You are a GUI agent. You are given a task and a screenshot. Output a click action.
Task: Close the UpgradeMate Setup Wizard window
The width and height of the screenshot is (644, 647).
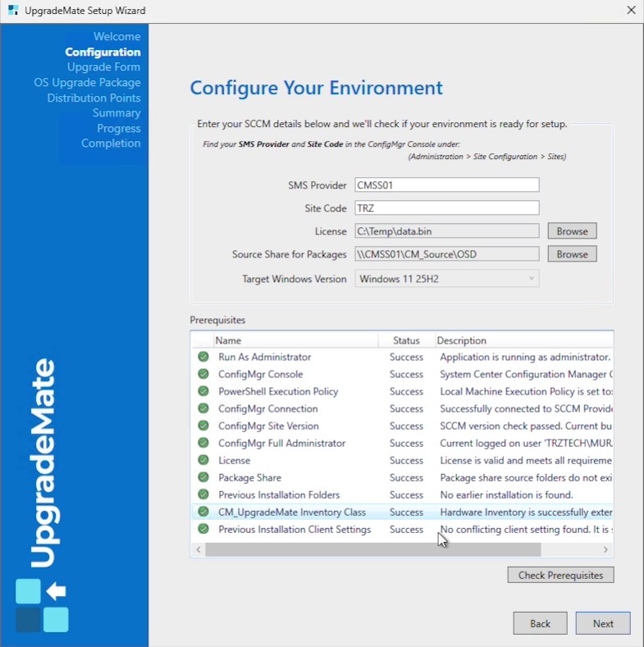point(631,10)
